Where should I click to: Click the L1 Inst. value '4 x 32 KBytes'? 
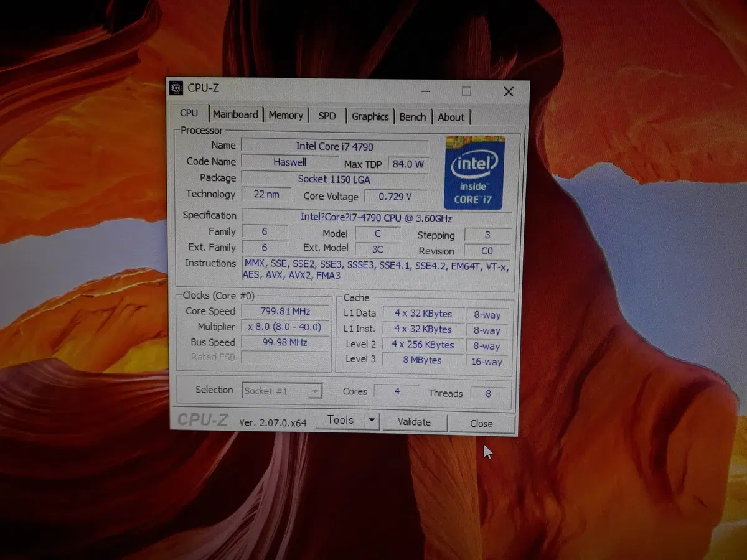[423, 329]
